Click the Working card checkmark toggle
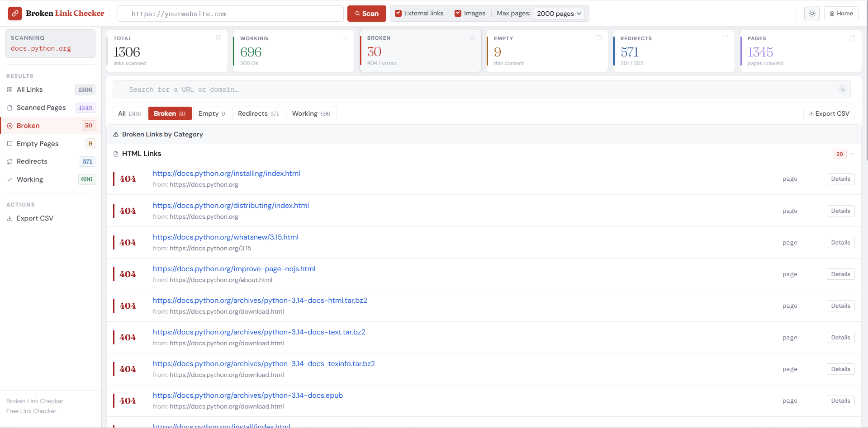This screenshot has height=428, width=868. pos(345,38)
